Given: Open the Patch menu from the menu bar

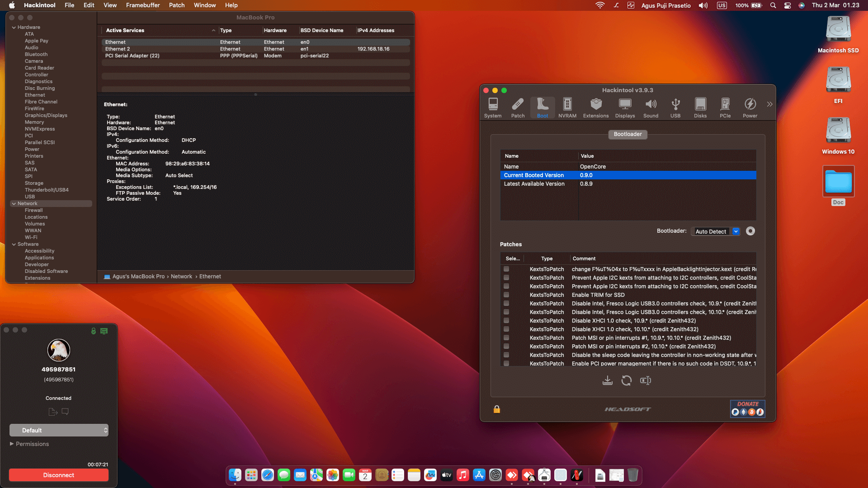Looking at the screenshot, I should click(x=176, y=5).
